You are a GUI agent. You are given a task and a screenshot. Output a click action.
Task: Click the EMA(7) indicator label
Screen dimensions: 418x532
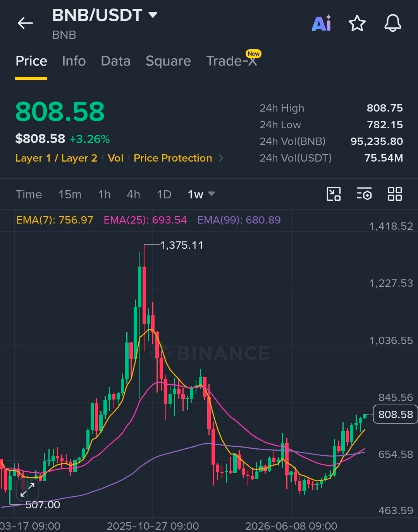pos(55,220)
